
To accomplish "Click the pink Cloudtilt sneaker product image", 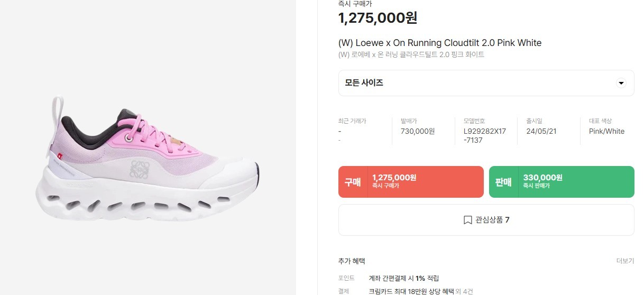I will tap(148, 158).
